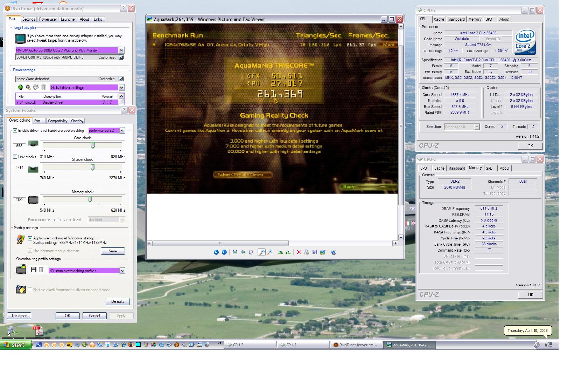This screenshot has width=588, height=368.
Task: Open Custom overclocking profile dropdown
Action: (122, 271)
